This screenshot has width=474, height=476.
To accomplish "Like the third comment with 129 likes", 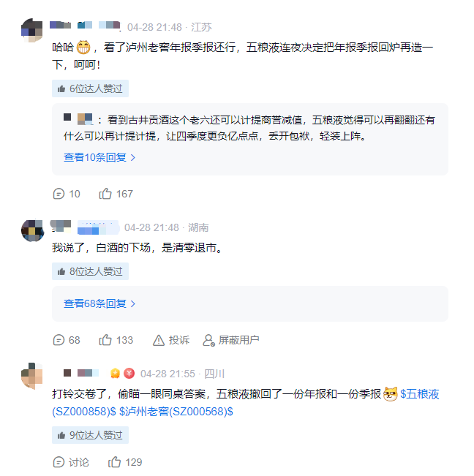I will coord(114,462).
